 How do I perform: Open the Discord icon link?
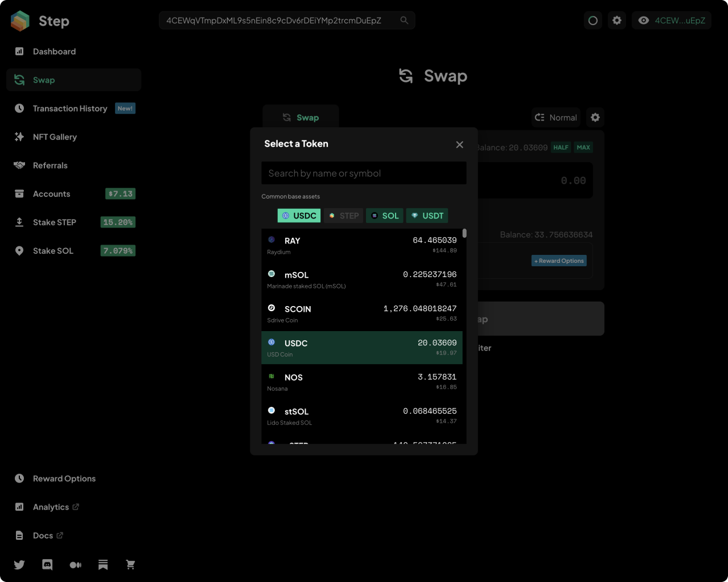click(47, 564)
